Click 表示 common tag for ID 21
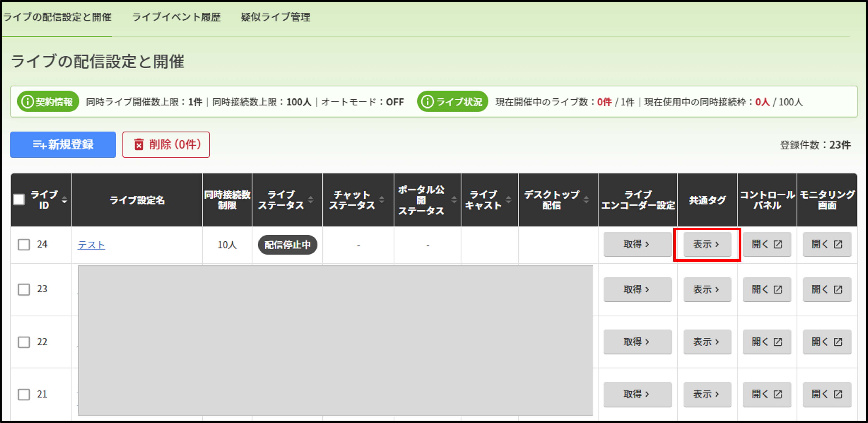The image size is (868, 423). [x=707, y=394]
